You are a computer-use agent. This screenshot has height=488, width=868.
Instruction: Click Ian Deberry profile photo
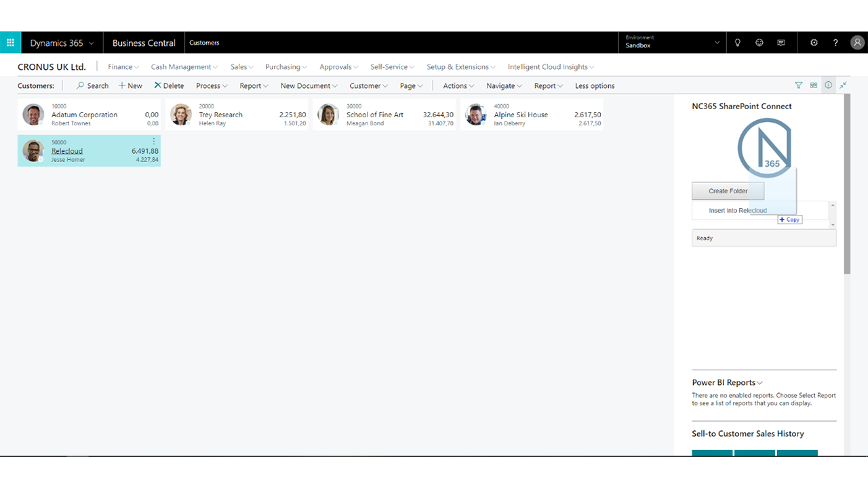476,115
